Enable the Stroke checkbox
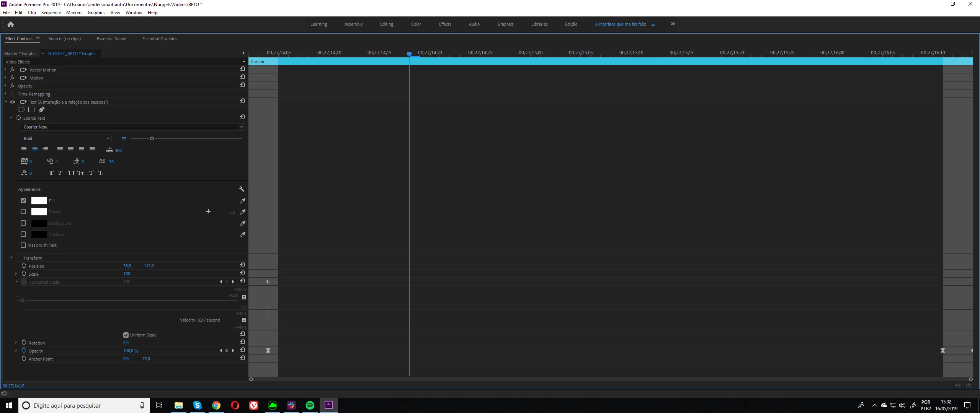 (23, 212)
